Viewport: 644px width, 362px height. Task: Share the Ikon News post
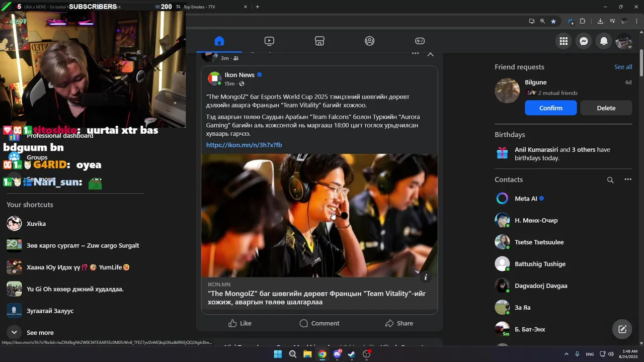(x=399, y=323)
